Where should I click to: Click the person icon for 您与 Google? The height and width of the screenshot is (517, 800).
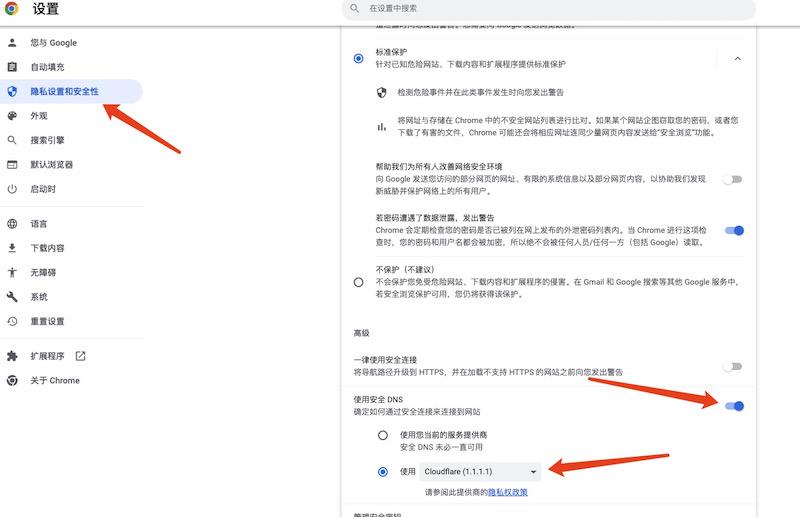(x=12, y=43)
